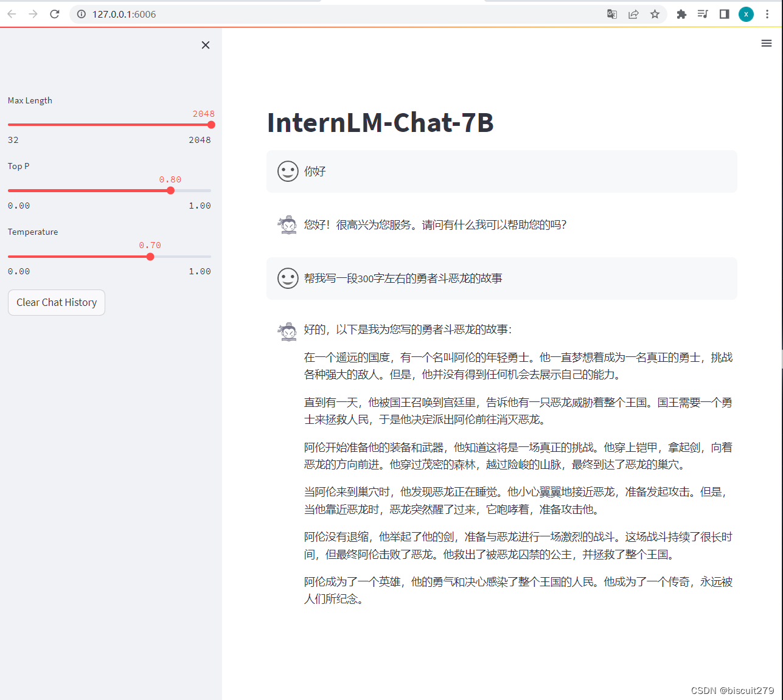The height and width of the screenshot is (700, 783).
Task: Click the minimum value 32 under Max Length
Action: pyautogui.click(x=13, y=140)
